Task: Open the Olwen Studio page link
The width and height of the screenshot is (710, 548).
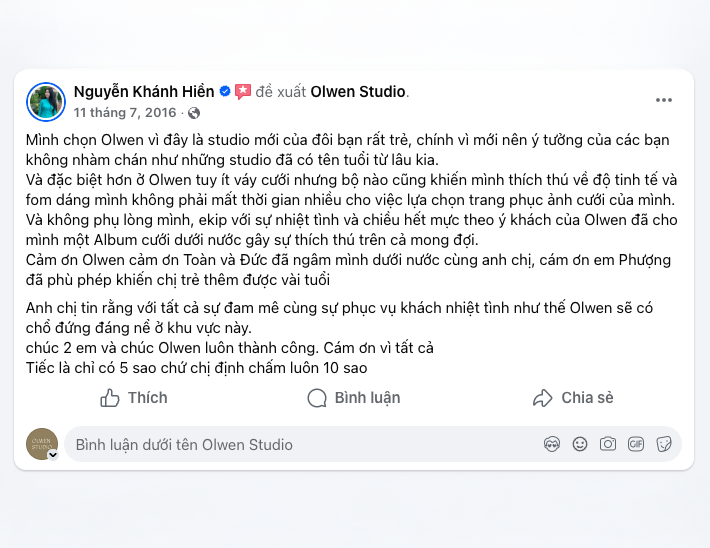Action: (358, 92)
